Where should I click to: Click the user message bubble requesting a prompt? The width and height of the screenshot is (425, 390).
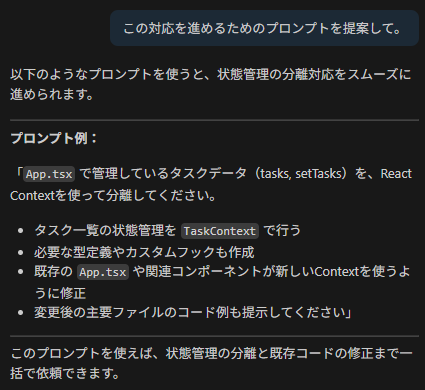(x=264, y=28)
